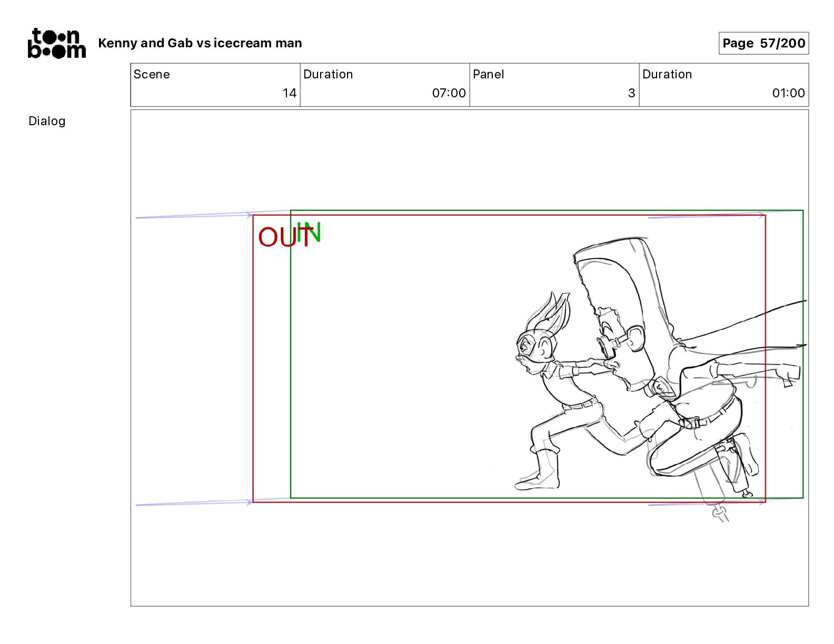Select panel duration value '01:00'

pos(788,93)
